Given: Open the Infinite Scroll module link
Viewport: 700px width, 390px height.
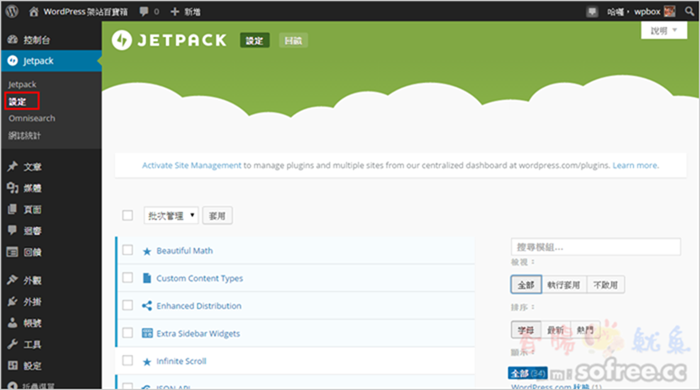Looking at the screenshot, I should pos(181,361).
